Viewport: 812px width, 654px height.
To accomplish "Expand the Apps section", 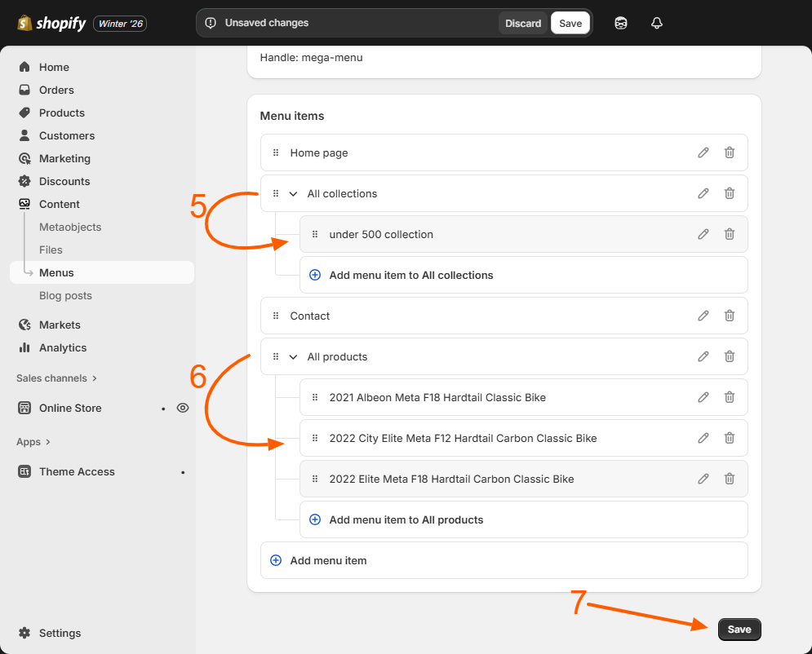I will pyautogui.click(x=33, y=442).
